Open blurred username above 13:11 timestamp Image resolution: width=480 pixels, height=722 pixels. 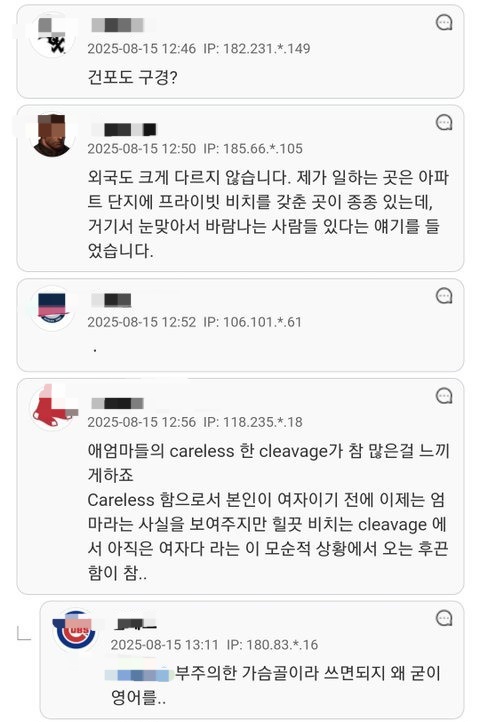pos(135,624)
